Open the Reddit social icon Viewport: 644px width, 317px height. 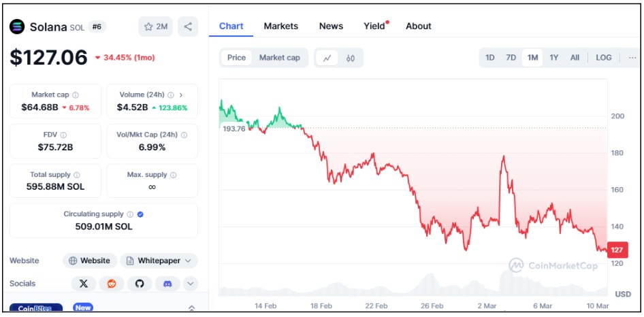[112, 284]
